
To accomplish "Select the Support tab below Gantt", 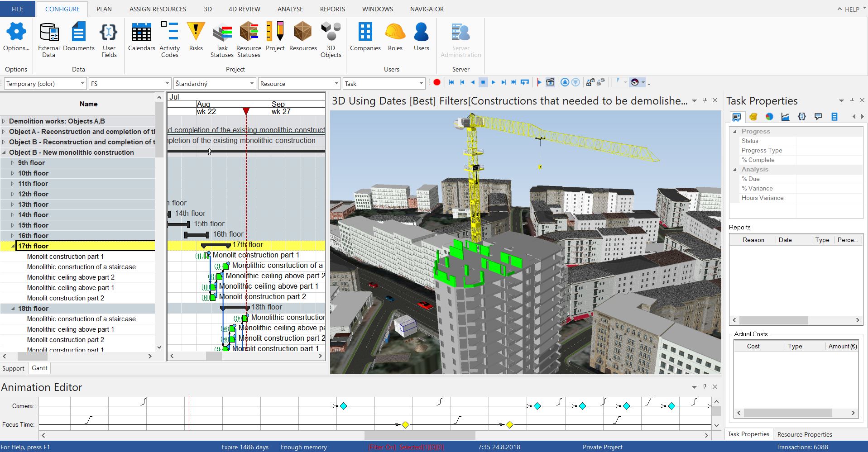I will (13, 368).
